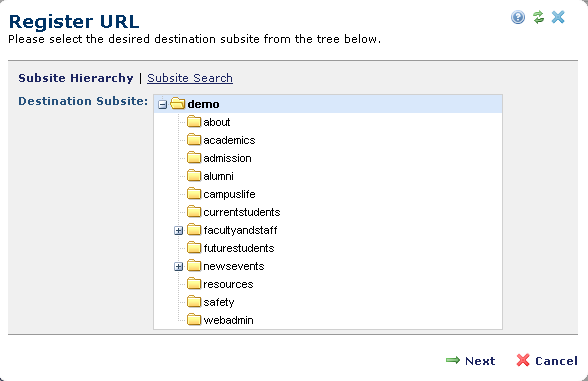Switch to Subsite Search view
Image resolution: width=588 pixels, height=381 pixels.
click(x=190, y=78)
